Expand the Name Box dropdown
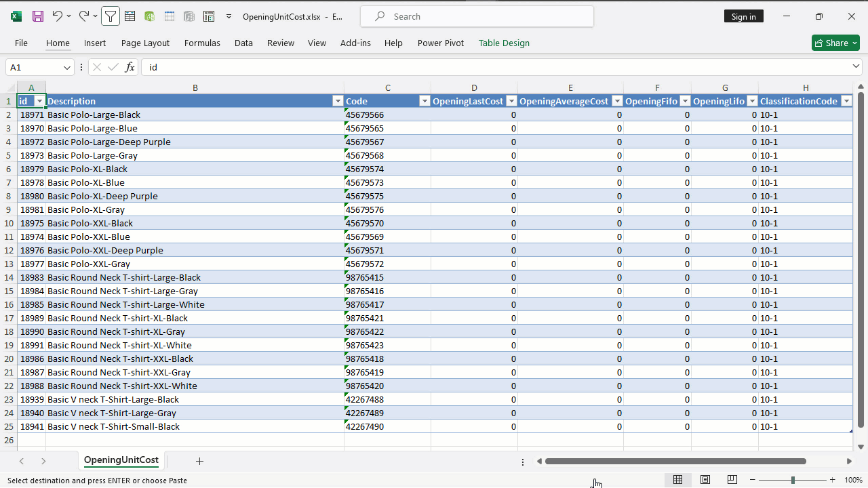This screenshot has width=868, height=488. click(66, 67)
